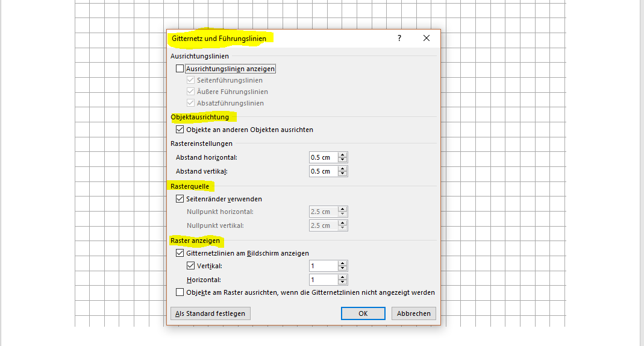
Task: Decrease Nullpunkt horizontal with down arrow
Action: coord(343,215)
